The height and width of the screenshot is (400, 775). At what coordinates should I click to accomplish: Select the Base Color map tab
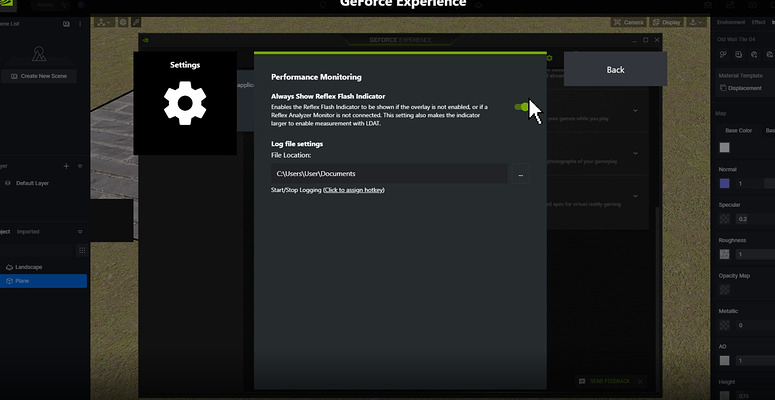pyautogui.click(x=738, y=131)
